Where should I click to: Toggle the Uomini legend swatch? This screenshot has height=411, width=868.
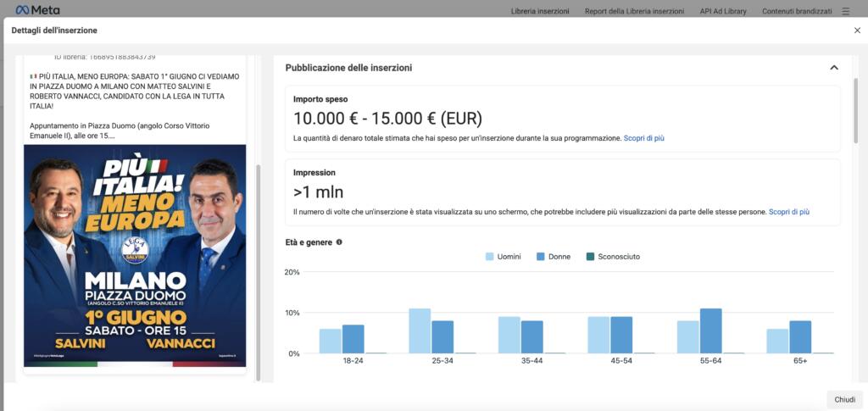[x=490, y=257]
